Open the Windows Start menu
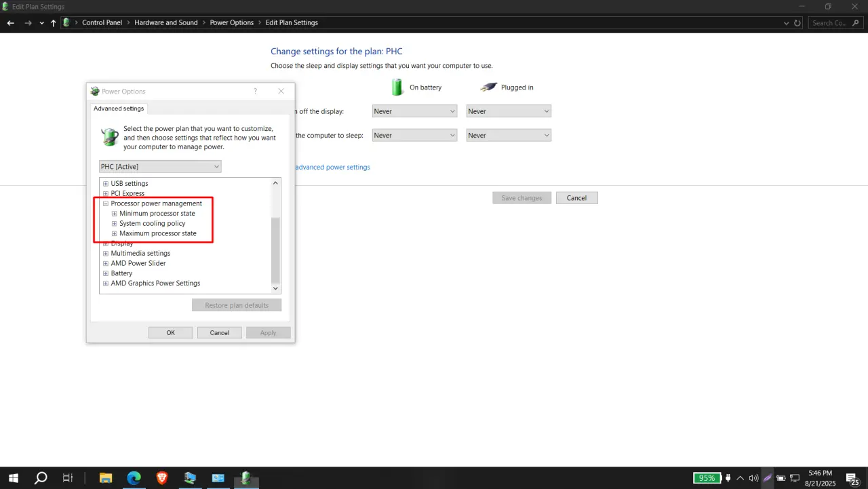 [13, 478]
